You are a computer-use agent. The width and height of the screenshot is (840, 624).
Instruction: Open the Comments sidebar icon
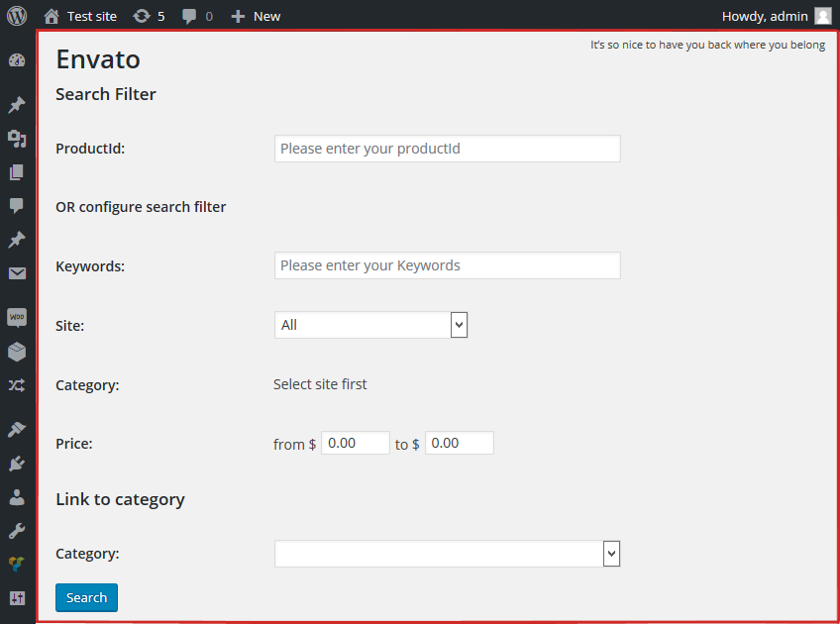17,206
